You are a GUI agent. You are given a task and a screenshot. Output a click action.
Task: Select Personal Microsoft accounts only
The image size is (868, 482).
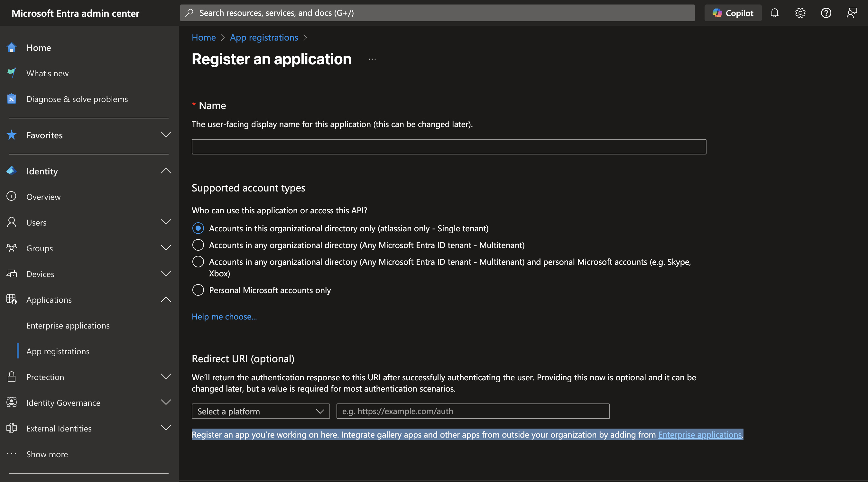[x=198, y=290]
